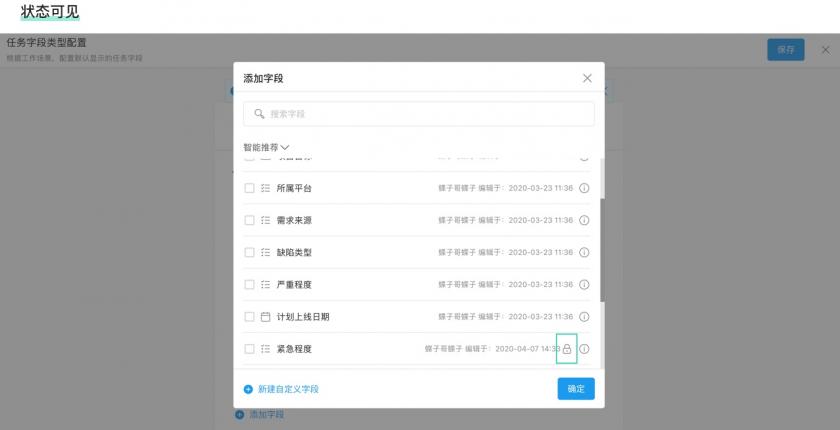The width and height of the screenshot is (840, 430).
Task: Select the 所属平台 field name
Action: point(294,188)
